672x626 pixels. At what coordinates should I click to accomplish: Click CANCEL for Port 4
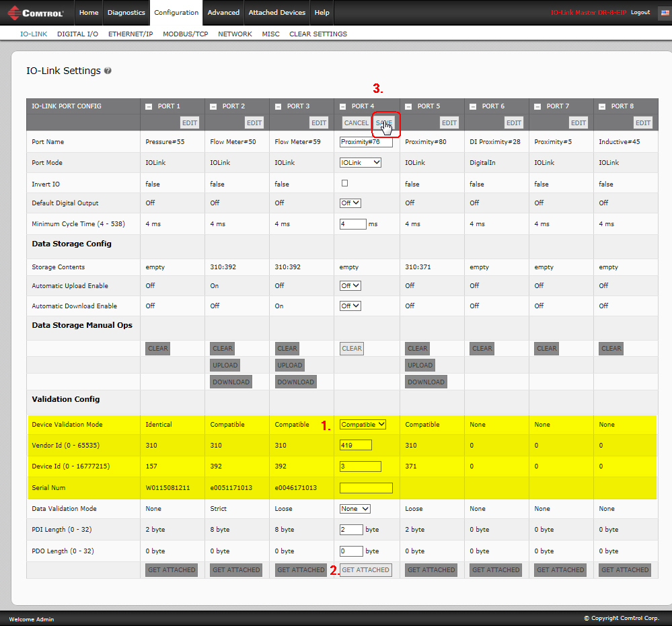click(x=356, y=123)
